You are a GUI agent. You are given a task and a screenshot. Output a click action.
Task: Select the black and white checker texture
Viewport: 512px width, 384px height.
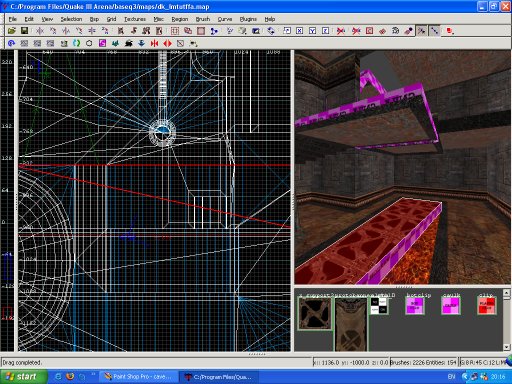pos(379,306)
